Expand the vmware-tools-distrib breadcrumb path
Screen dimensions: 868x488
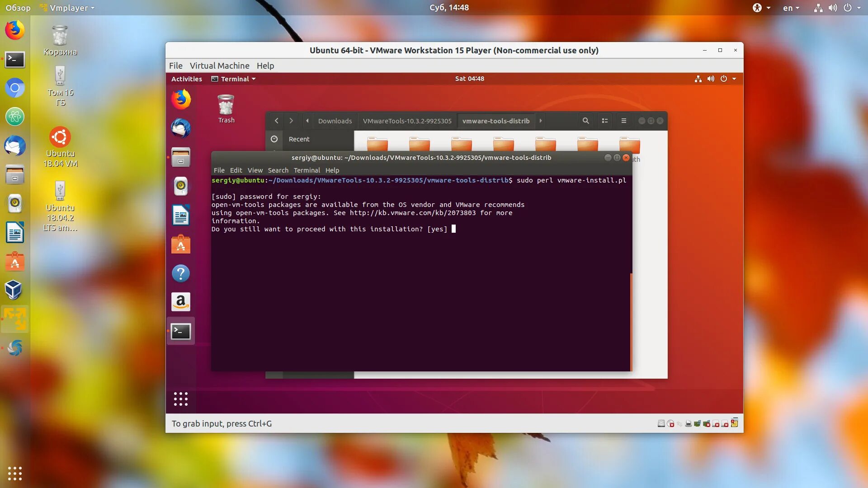tap(540, 121)
